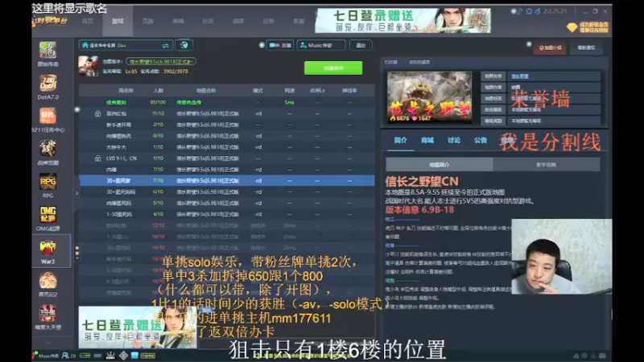Select the room row showing 5/10 players

pyautogui.click(x=227, y=204)
